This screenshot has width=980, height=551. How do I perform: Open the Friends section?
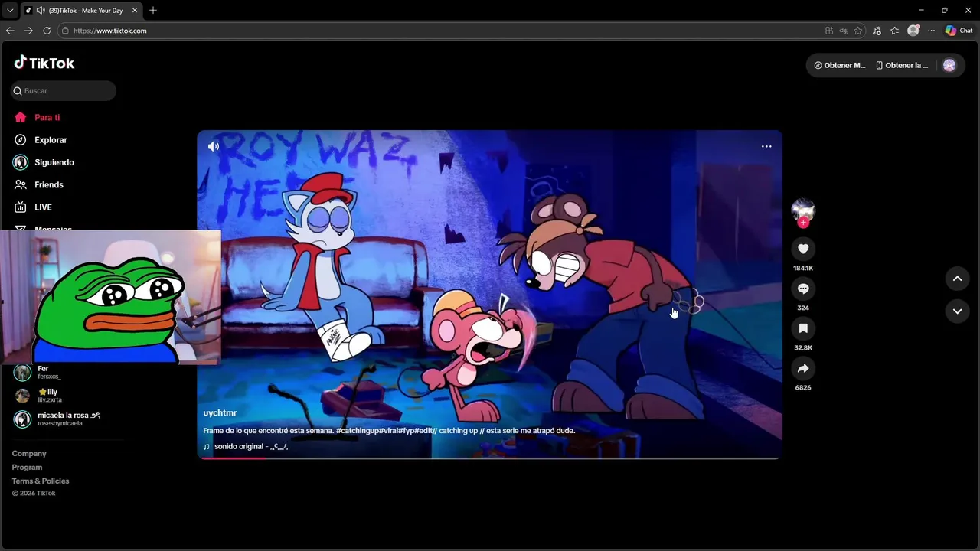[48, 185]
